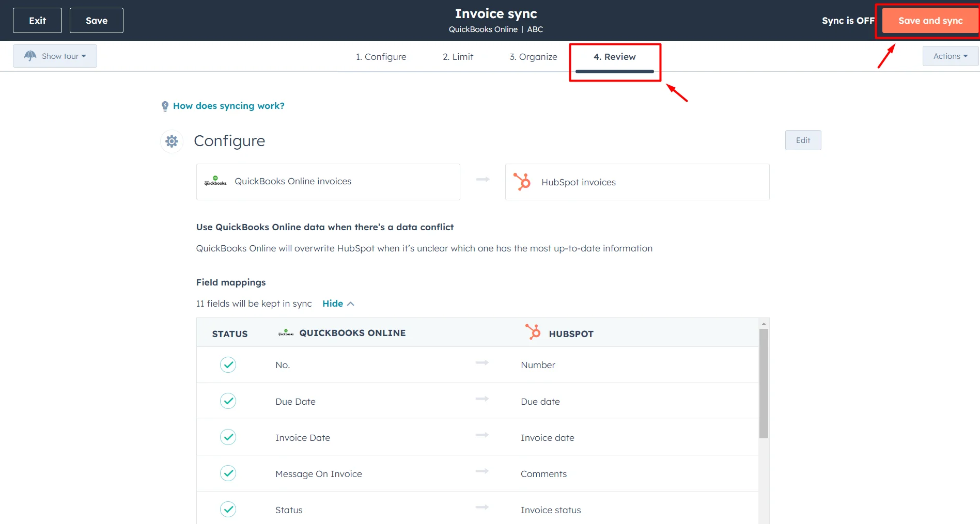Image resolution: width=980 pixels, height=524 pixels.
Task: Open the Actions dropdown
Action: coord(950,56)
